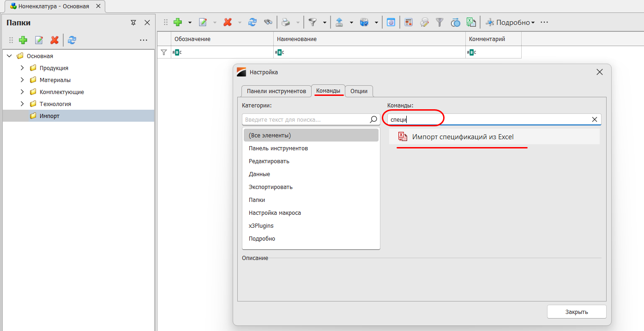Toggle the pin on the Папки panel

tap(133, 23)
